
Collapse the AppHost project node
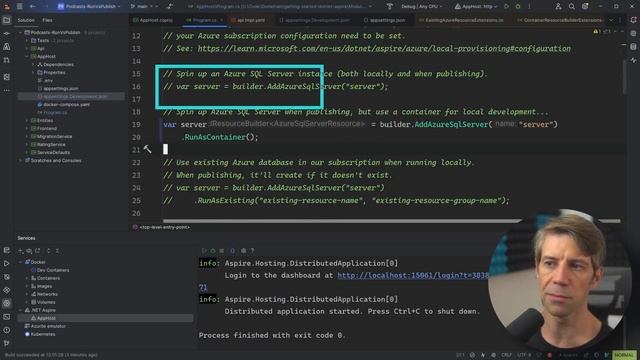coord(27,56)
